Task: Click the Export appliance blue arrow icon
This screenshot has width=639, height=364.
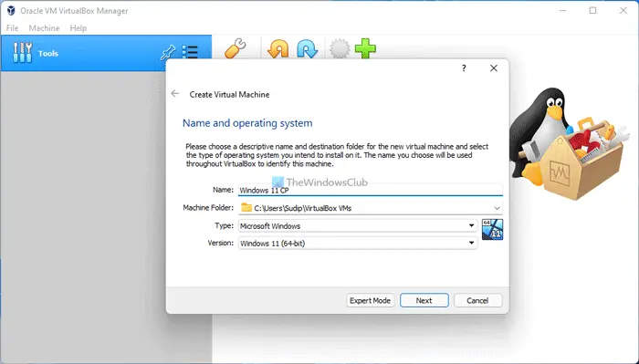Action: point(307,49)
